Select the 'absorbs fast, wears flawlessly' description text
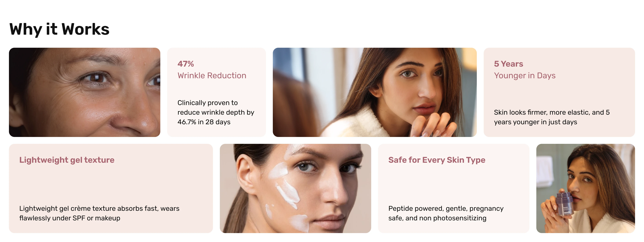This screenshot has height=242, width=644. point(99,213)
